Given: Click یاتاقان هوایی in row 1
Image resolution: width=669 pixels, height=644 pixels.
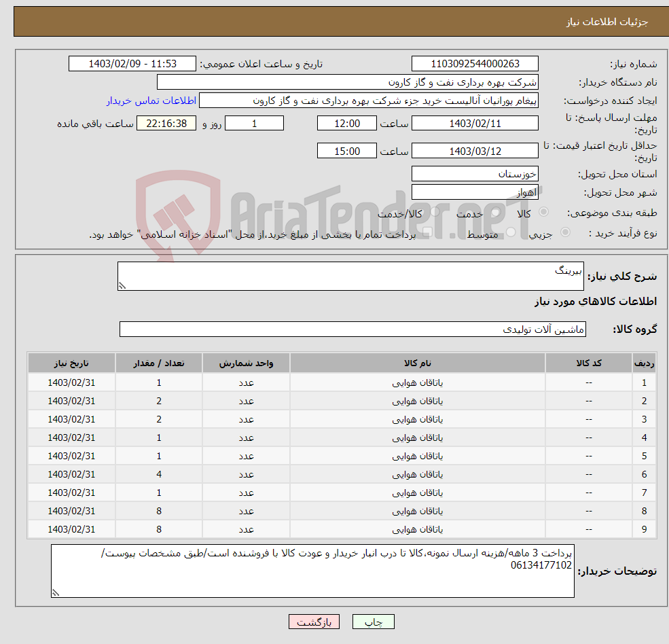Looking at the screenshot, I should (x=417, y=383).
